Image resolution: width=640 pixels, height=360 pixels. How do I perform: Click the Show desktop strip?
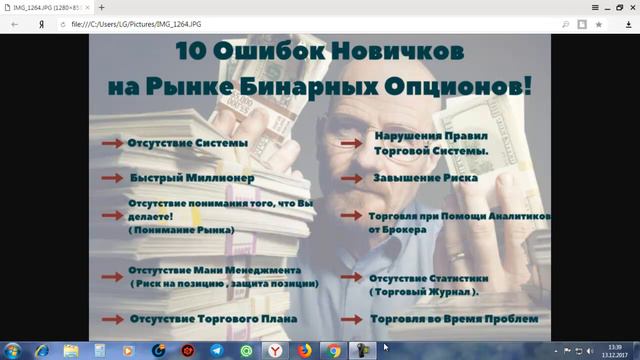click(x=636, y=351)
